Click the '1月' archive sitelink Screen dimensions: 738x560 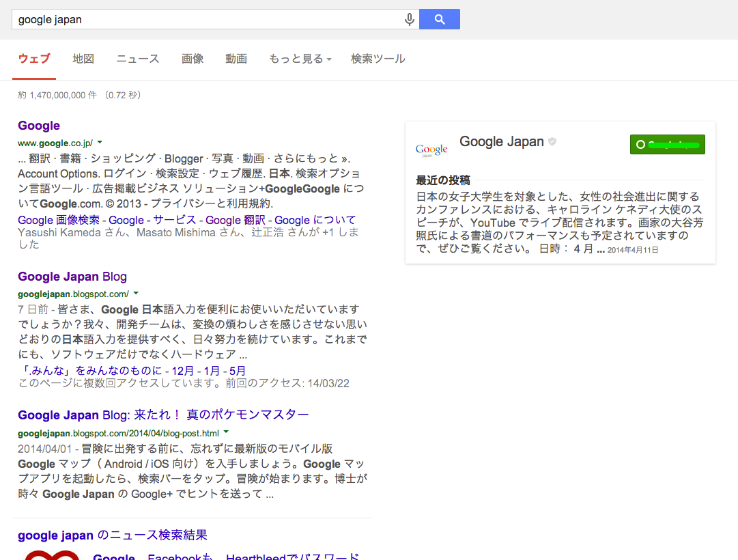point(212,371)
